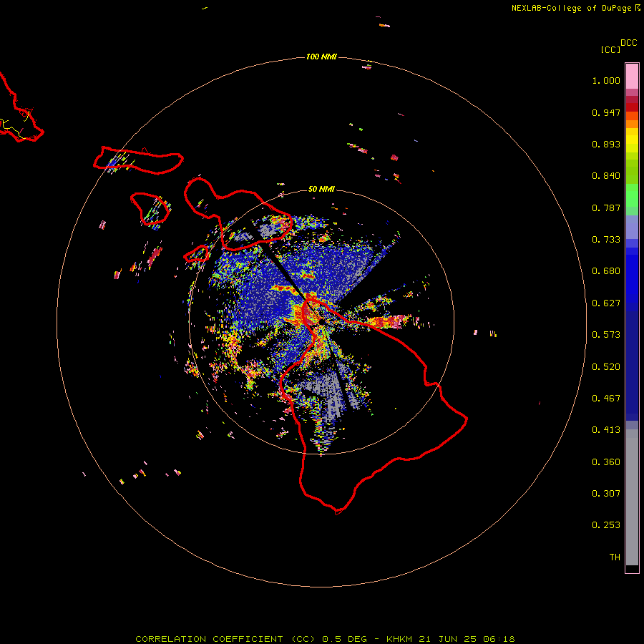The width and height of the screenshot is (644, 644).
Task: Click the 0.840 scale value
Action: pyautogui.click(x=606, y=176)
